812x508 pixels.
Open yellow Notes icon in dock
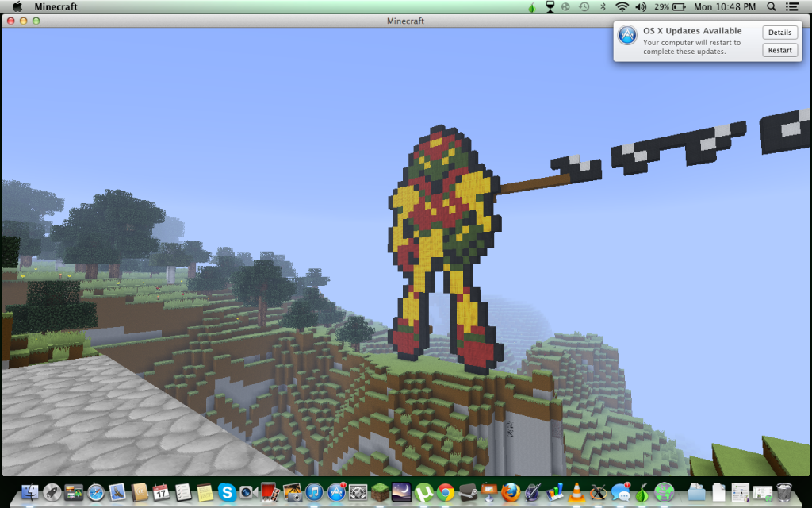click(x=205, y=491)
